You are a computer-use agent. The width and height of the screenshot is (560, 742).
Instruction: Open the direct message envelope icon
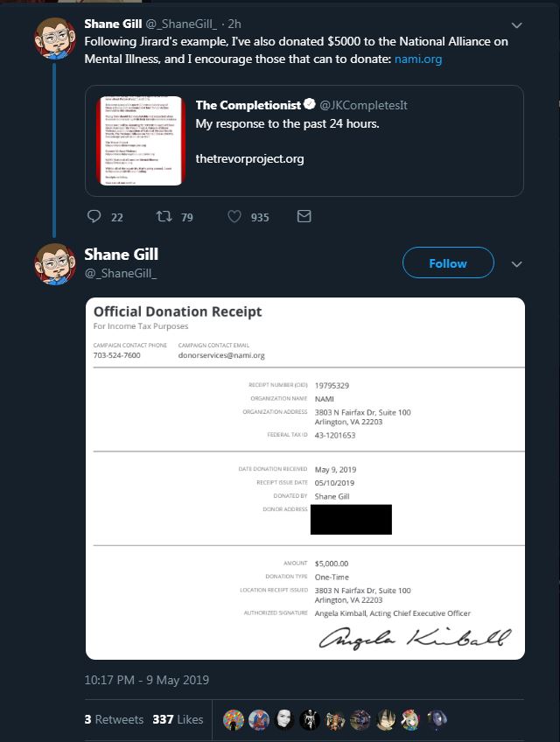[x=304, y=216]
